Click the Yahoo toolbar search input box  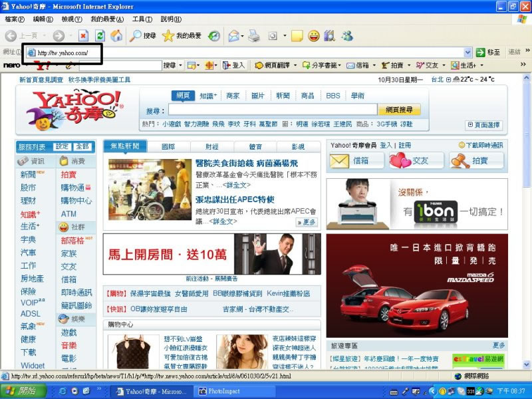tap(120, 65)
